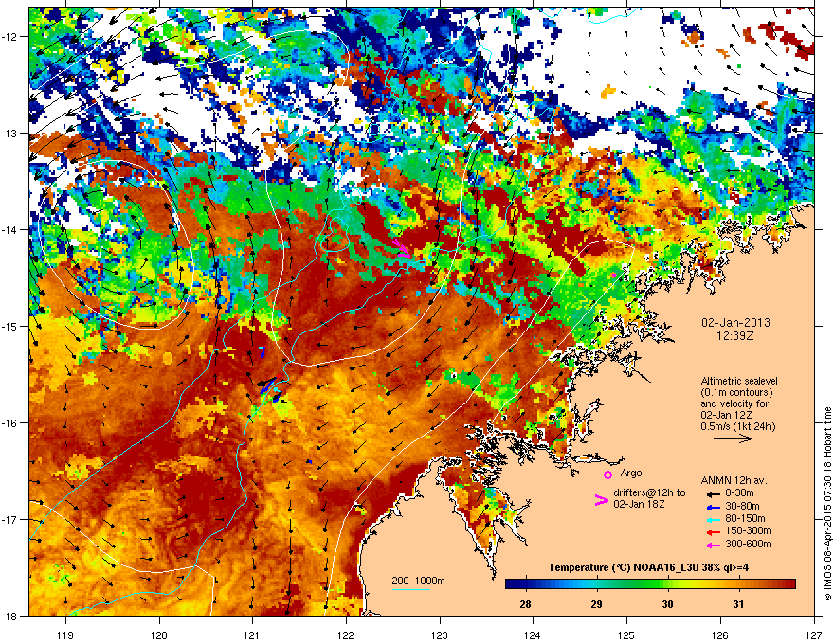This screenshot has width=834, height=644.
Task: Click the longitude axis label '122'
Action: [x=346, y=635]
